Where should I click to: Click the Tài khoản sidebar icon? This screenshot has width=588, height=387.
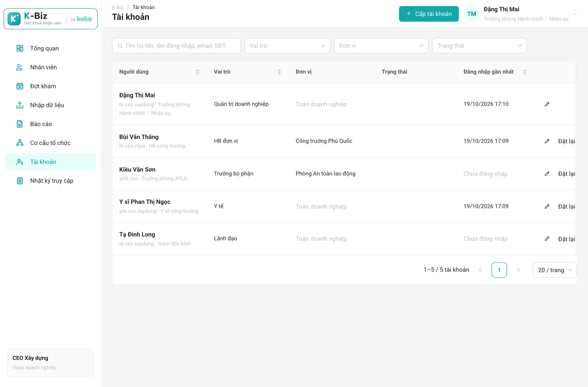(20, 162)
